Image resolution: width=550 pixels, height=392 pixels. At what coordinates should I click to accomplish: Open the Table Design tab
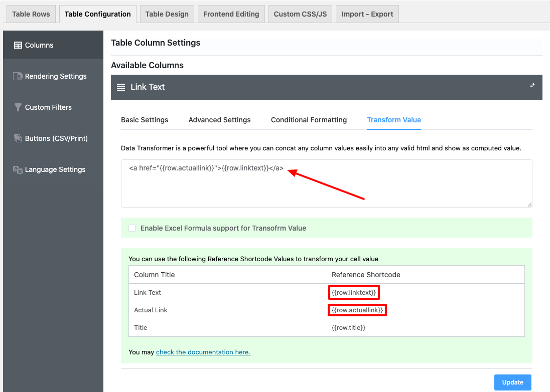click(167, 14)
